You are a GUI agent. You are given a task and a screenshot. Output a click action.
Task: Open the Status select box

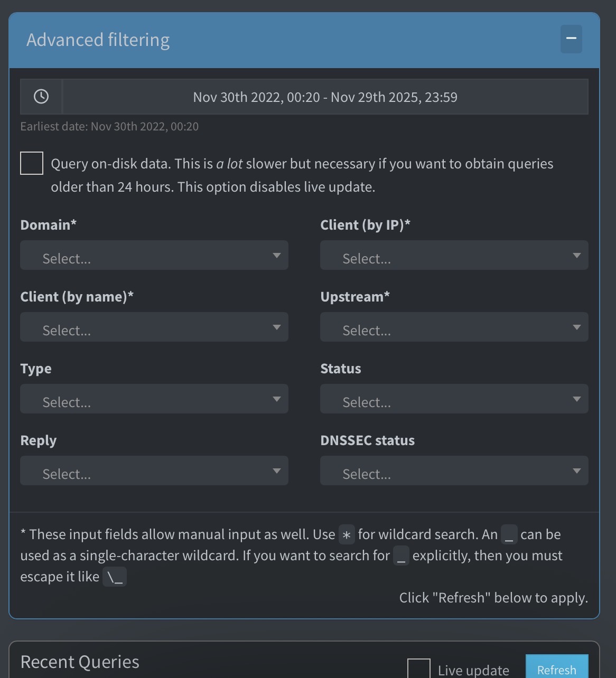454,399
